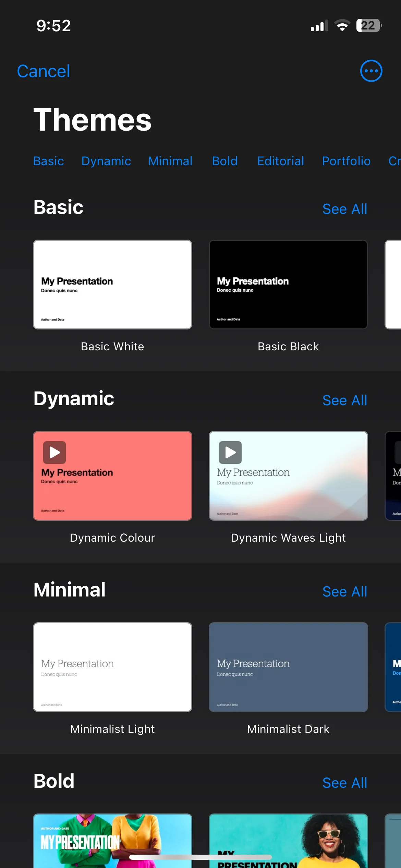Viewport: 401px width, 868px height.
Task: Choose the Minimalist Light theme thumbnail
Action: coord(112,667)
